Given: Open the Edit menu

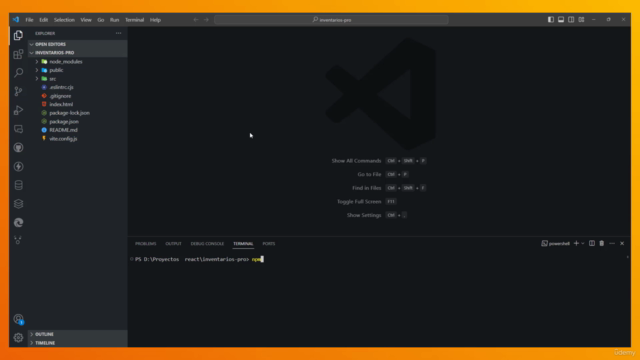Looking at the screenshot, I should coord(43,20).
